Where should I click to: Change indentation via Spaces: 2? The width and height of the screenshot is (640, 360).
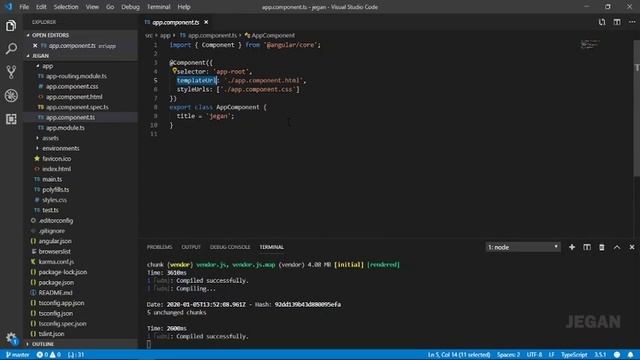coord(509,355)
